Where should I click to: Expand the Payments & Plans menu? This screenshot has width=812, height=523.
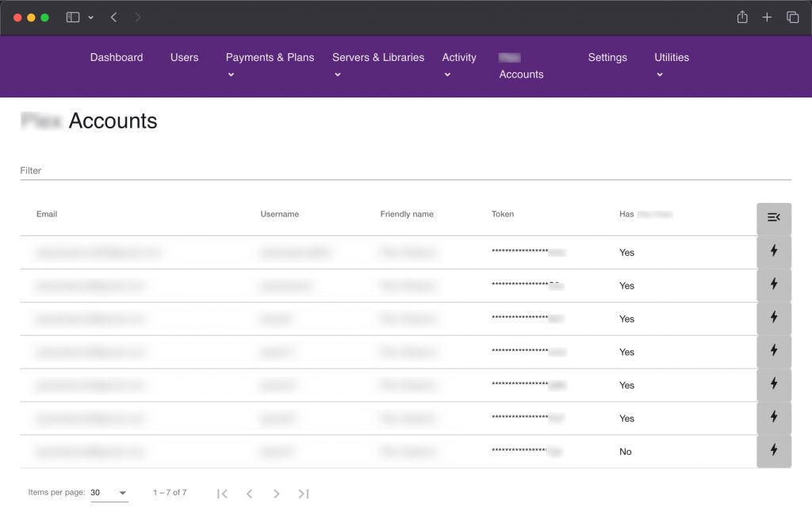tap(270, 58)
